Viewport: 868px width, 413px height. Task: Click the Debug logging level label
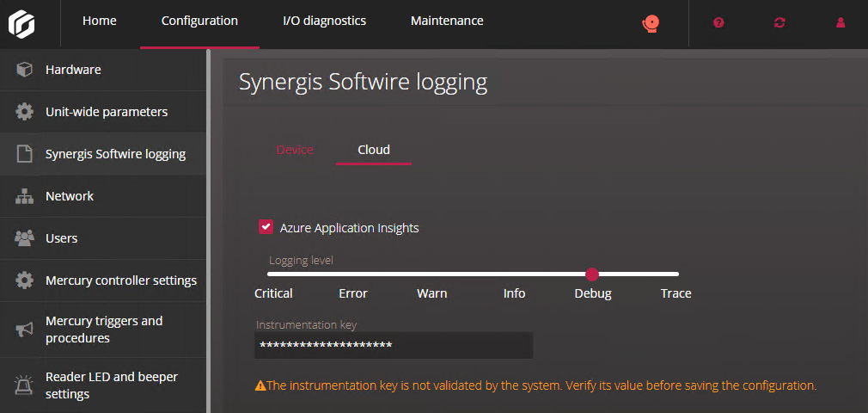pyautogui.click(x=593, y=293)
